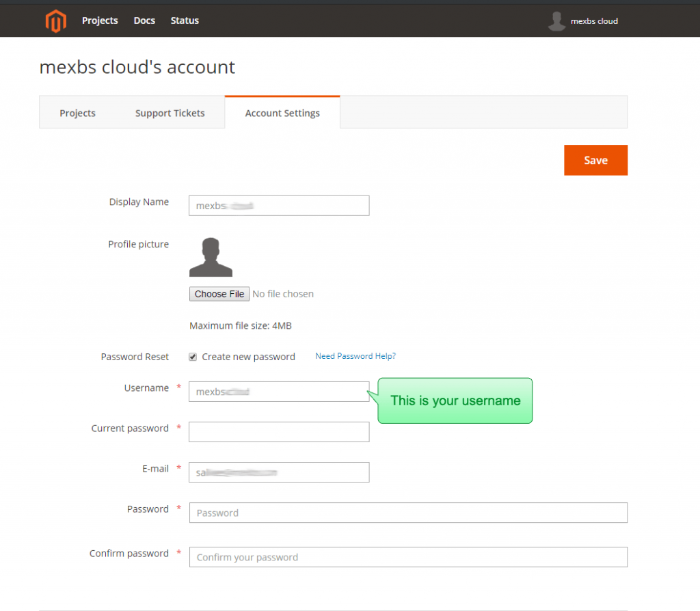Click the E-mail input field
This screenshot has width=700, height=611.
coord(279,472)
